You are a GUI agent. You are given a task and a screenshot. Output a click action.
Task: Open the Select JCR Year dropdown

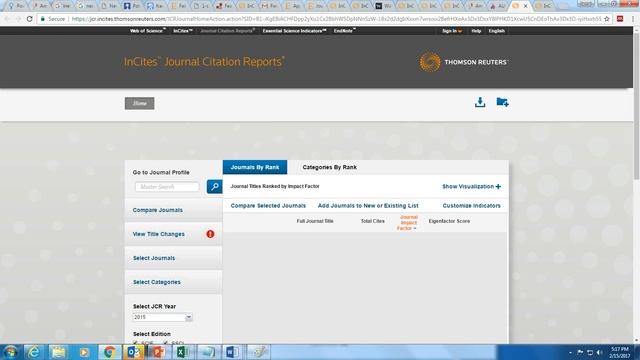pyautogui.click(x=162, y=317)
